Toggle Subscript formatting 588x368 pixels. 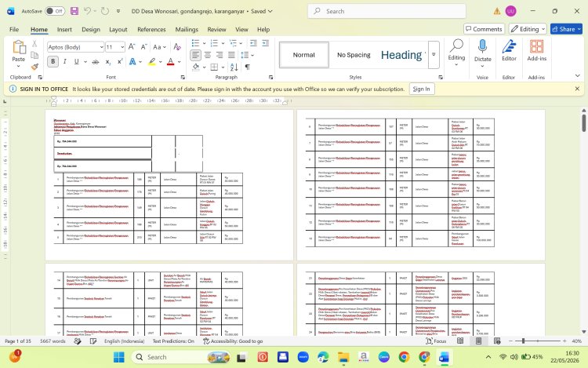tap(107, 61)
